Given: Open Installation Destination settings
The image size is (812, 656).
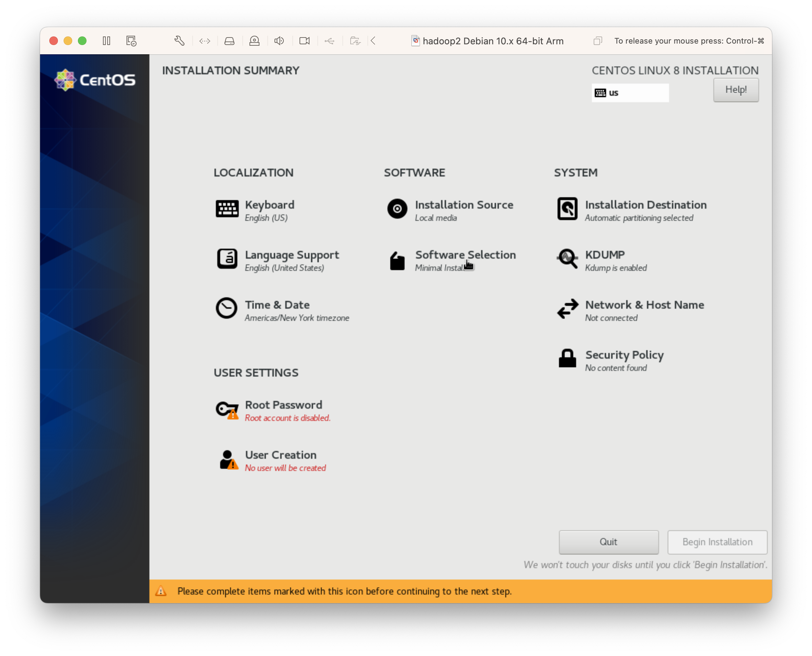Looking at the screenshot, I should [646, 204].
